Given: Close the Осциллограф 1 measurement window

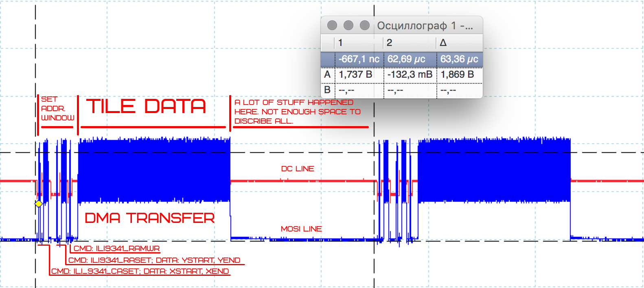Looking at the screenshot, I should [332, 25].
